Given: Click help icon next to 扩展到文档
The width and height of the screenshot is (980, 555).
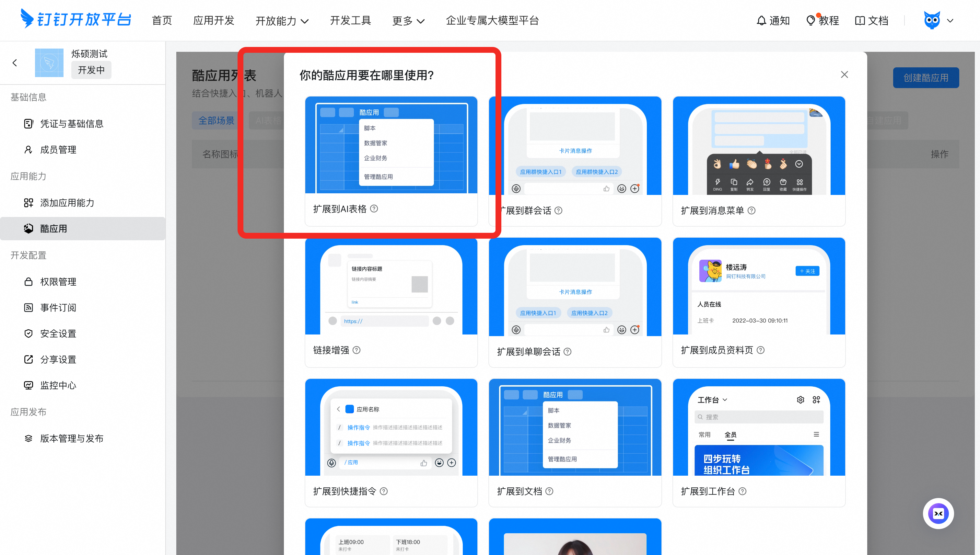Looking at the screenshot, I should [549, 491].
